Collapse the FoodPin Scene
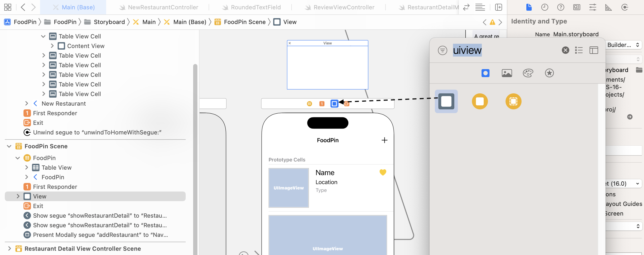Viewport: 644px width, 255px height. coord(9,146)
